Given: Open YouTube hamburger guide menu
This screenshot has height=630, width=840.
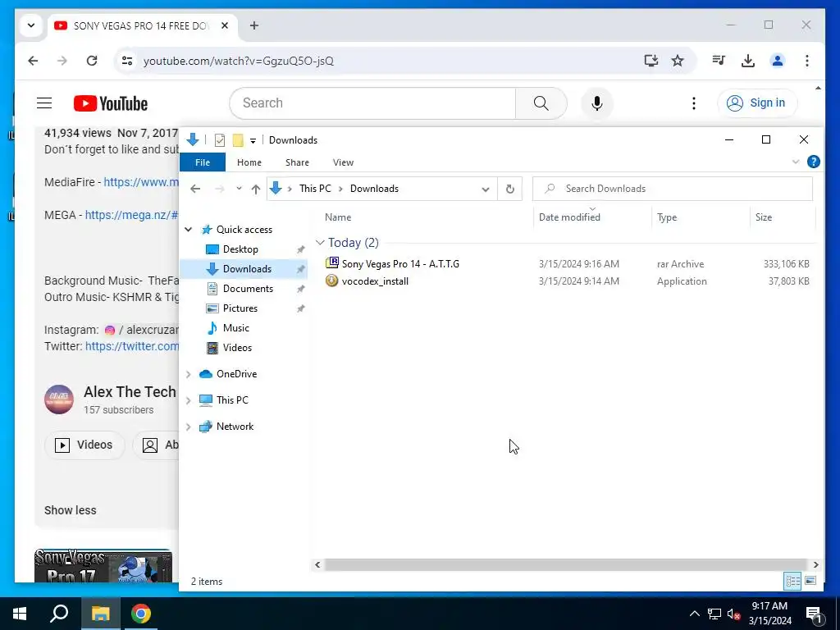Looking at the screenshot, I should [44, 103].
